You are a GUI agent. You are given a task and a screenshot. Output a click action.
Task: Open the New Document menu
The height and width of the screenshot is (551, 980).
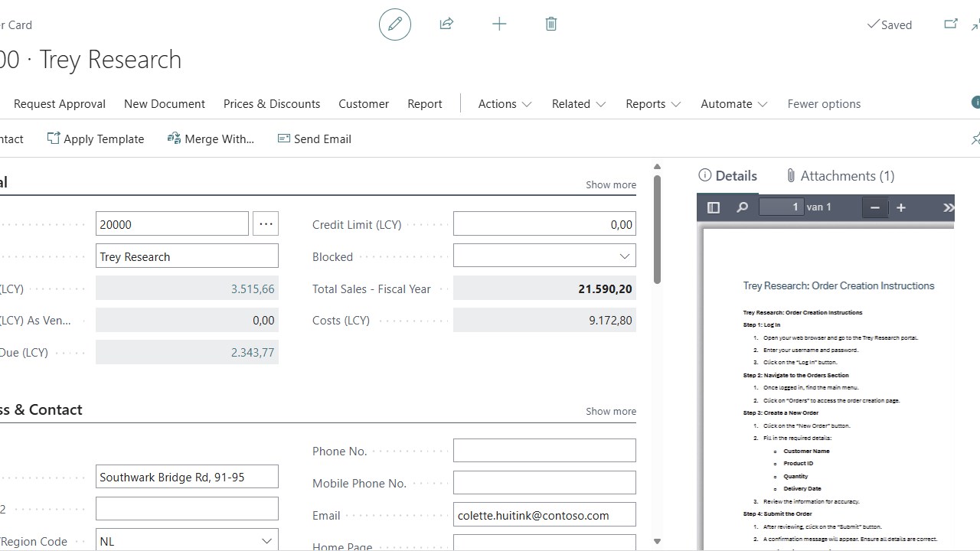pyautogui.click(x=165, y=104)
